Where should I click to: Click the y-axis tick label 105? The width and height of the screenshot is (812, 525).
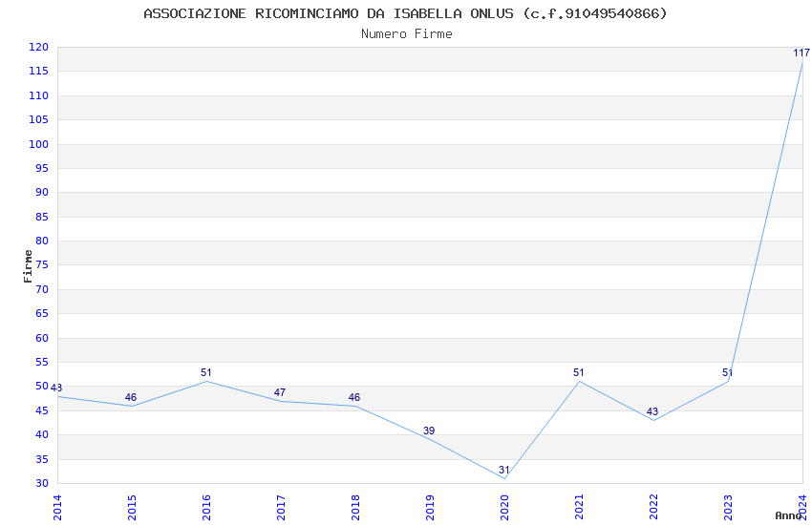[x=39, y=119]
